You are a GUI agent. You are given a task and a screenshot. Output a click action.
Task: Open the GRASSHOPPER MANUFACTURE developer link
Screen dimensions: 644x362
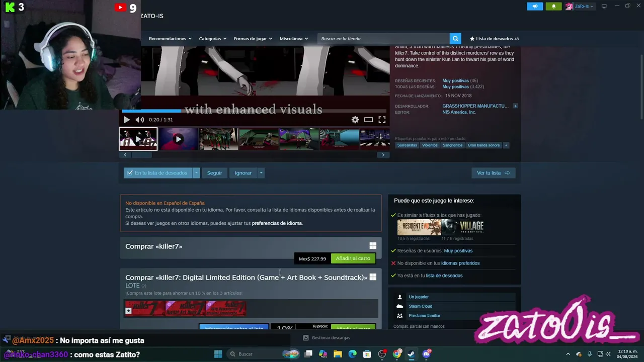point(475,106)
